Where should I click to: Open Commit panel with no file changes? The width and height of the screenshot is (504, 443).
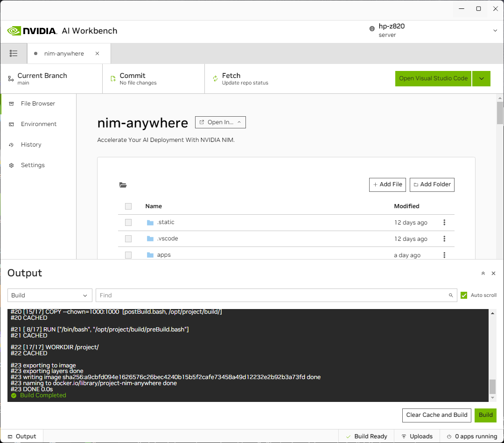point(154,79)
